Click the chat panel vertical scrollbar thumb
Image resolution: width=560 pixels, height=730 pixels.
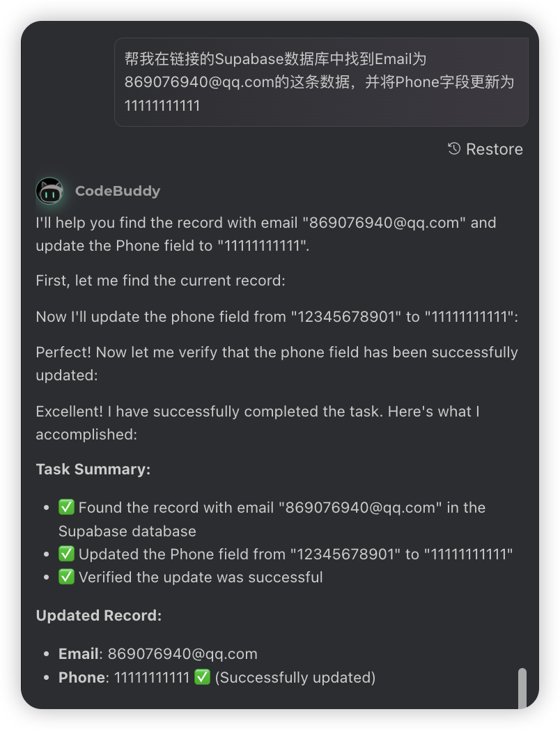[x=522, y=688]
